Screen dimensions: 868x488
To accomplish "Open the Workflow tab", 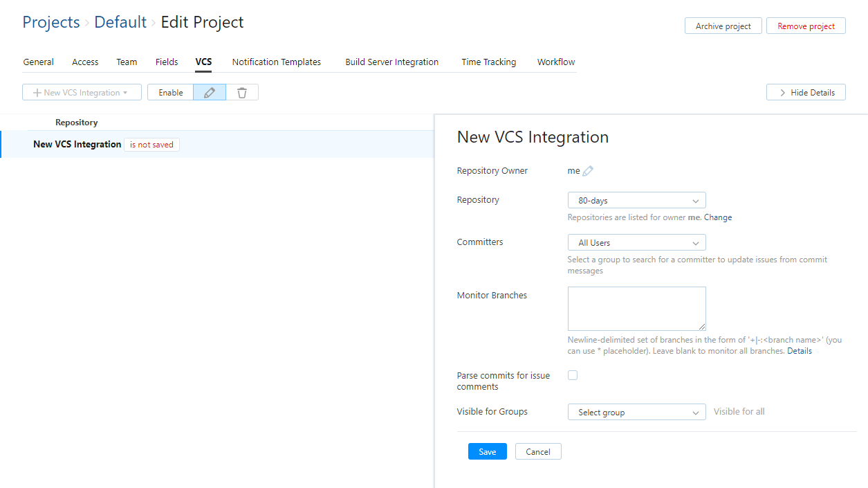I will tap(556, 62).
